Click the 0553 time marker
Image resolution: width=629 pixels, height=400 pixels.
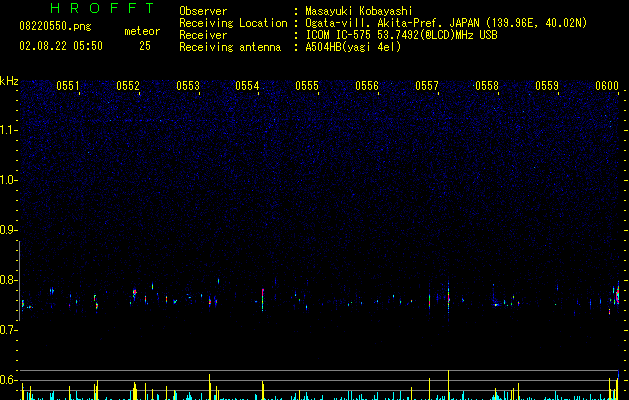click(188, 86)
